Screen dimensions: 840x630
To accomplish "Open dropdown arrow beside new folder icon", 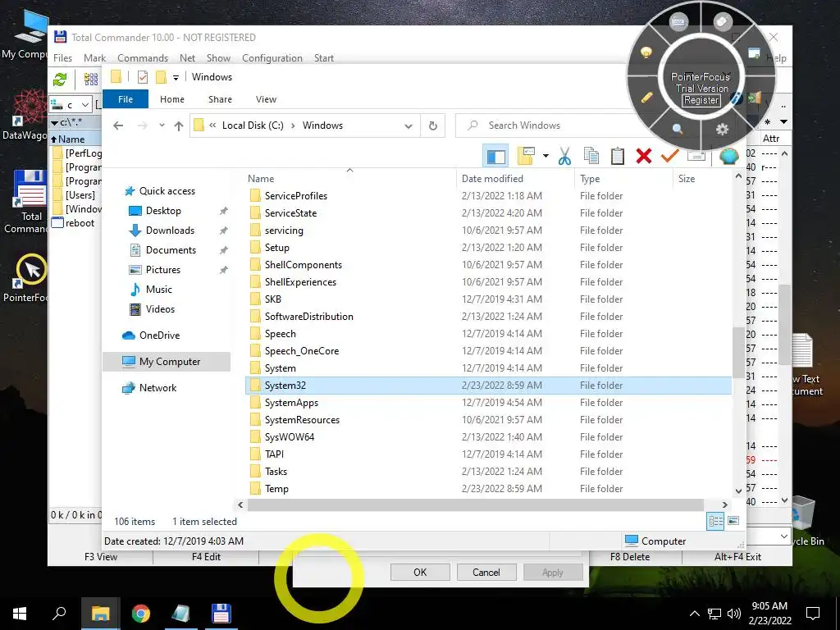I will (x=546, y=156).
